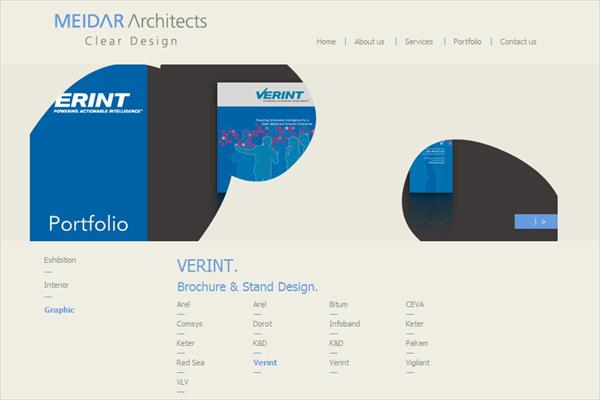Viewport: 600px width, 400px height.
Task: Choose the Exhibition portfolio category
Action: click(x=60, y=260)
